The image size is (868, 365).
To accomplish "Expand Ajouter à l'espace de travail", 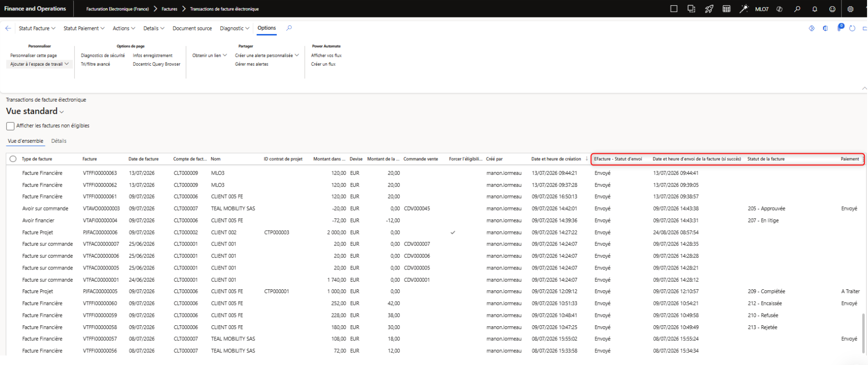I will 40,64.
